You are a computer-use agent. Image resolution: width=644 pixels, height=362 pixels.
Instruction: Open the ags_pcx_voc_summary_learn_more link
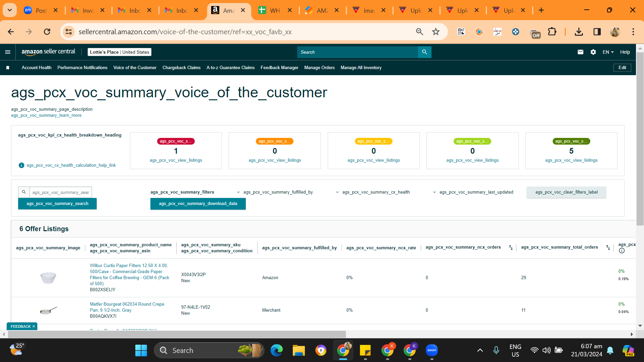[x=46, y=115]
